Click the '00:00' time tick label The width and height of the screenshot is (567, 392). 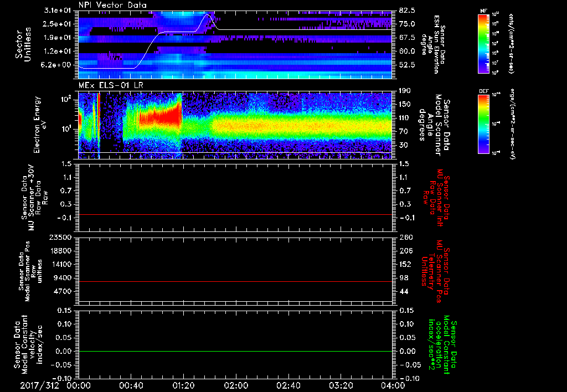(79, 385)
